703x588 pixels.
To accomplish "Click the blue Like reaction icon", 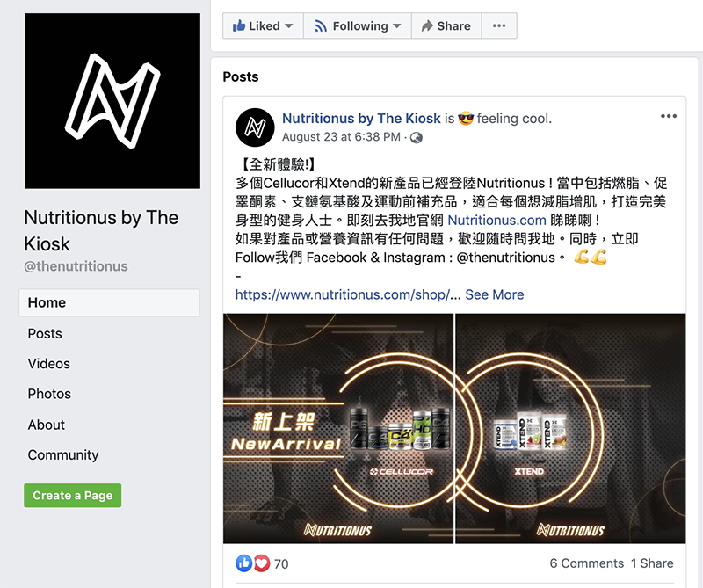I will tap(244, 563).
